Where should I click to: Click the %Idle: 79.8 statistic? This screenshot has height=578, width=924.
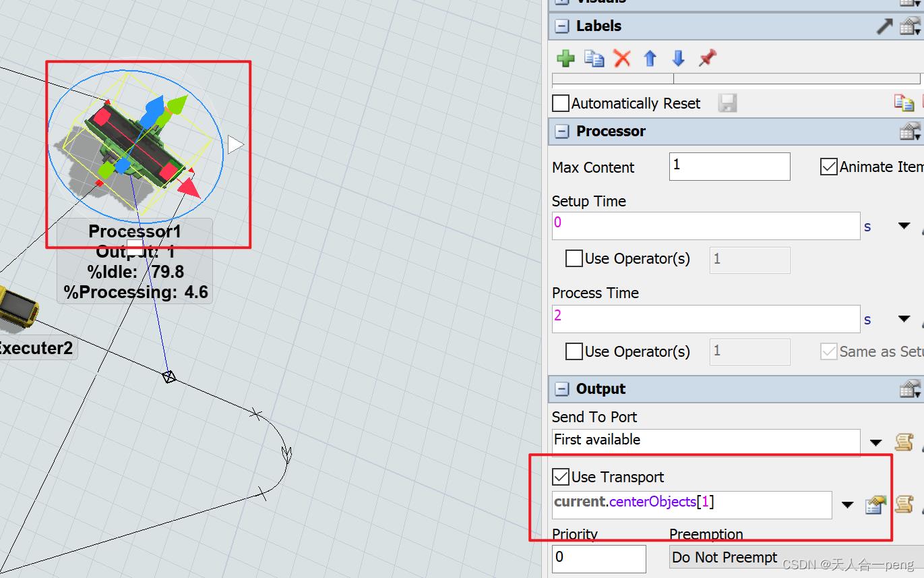(x=135, y=272)
